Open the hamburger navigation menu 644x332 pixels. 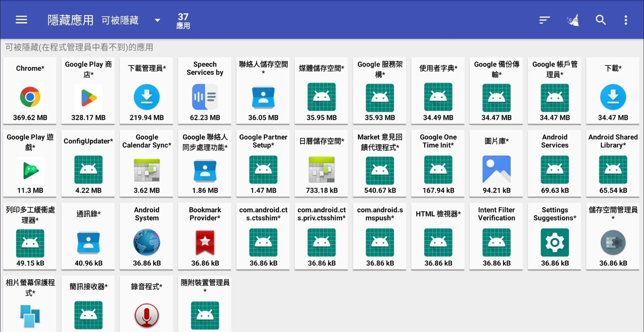21,20
